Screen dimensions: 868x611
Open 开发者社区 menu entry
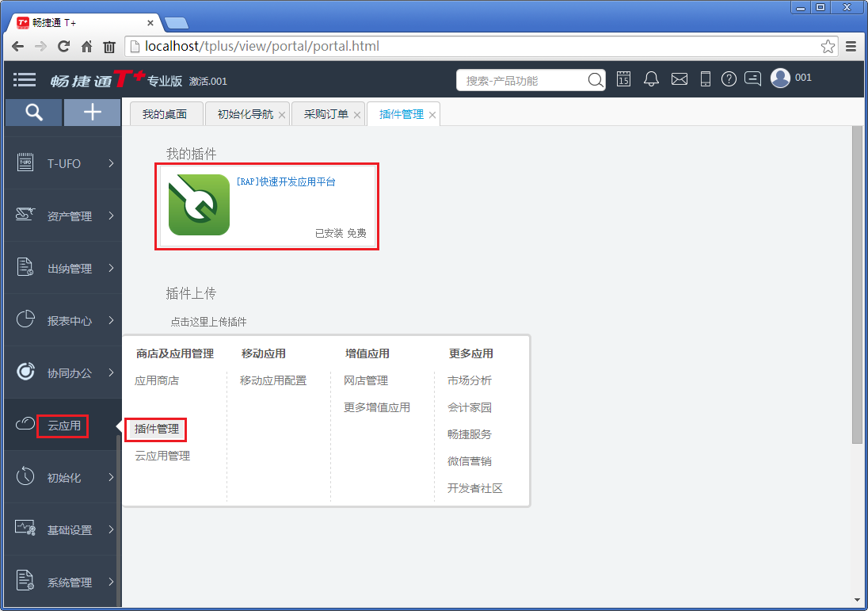475,488
